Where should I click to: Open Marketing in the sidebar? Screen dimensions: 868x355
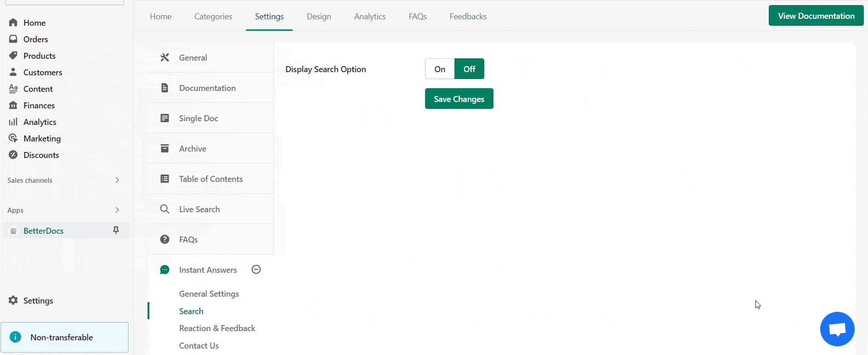tap(42, 138)
